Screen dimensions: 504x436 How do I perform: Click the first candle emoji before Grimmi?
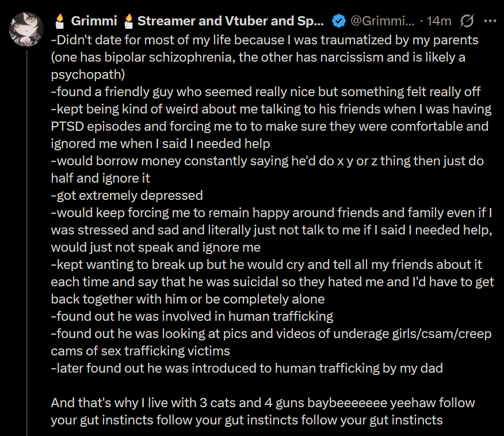pyautogui.click(x=59, y=21)
